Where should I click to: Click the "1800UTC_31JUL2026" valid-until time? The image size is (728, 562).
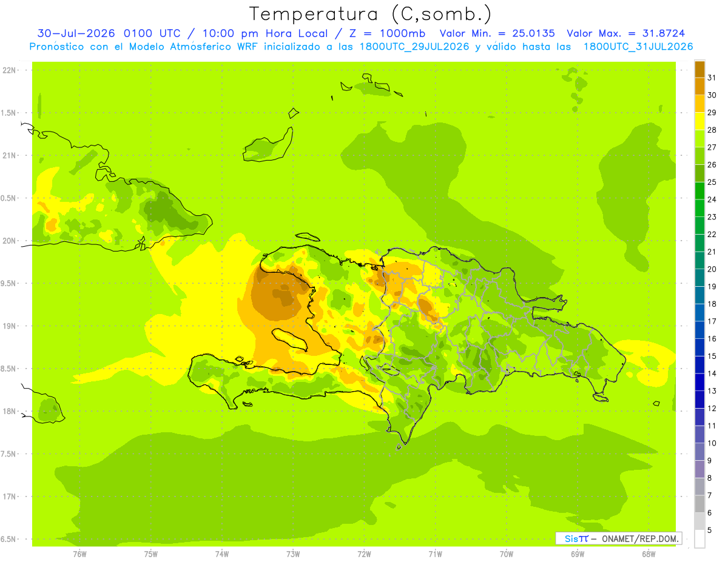638,47
